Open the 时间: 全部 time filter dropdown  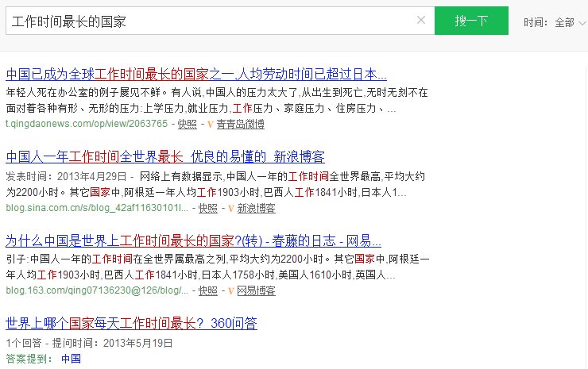pyautogui.click(x=555, y=23)
